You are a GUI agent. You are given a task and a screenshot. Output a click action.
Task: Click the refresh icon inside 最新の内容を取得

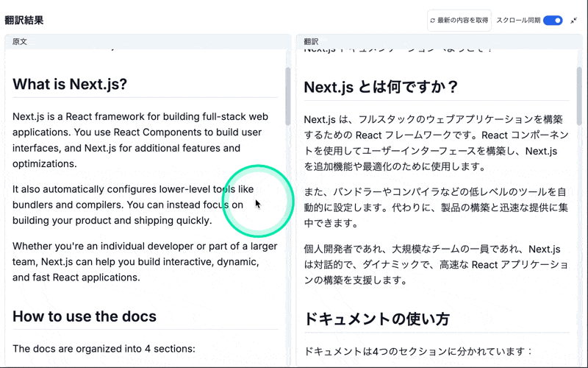click(x=432, y=21)
